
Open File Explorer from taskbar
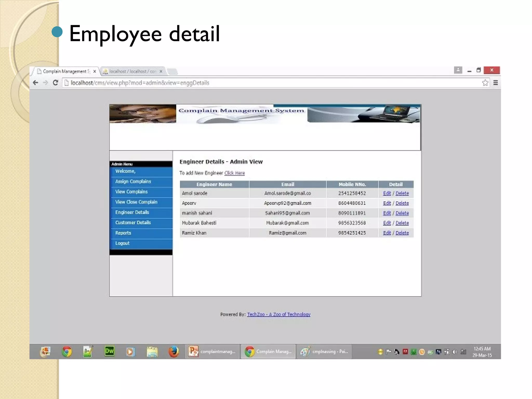pyautogui.click(x=152, y=352)
